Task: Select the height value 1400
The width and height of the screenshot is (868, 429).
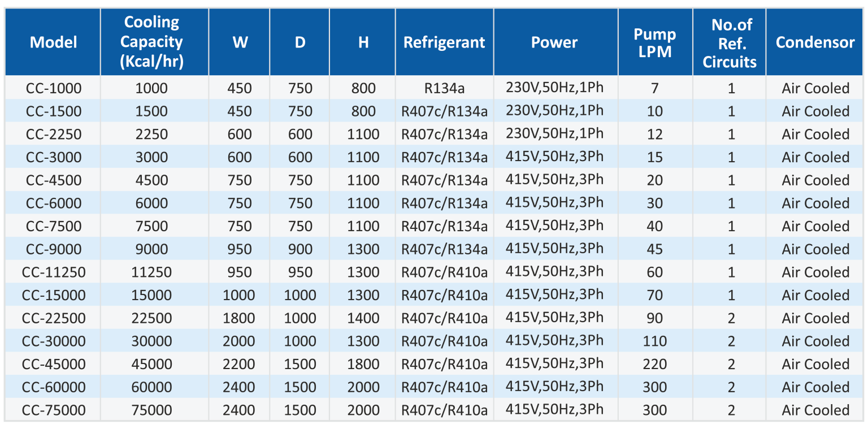Action: (363, 318)
